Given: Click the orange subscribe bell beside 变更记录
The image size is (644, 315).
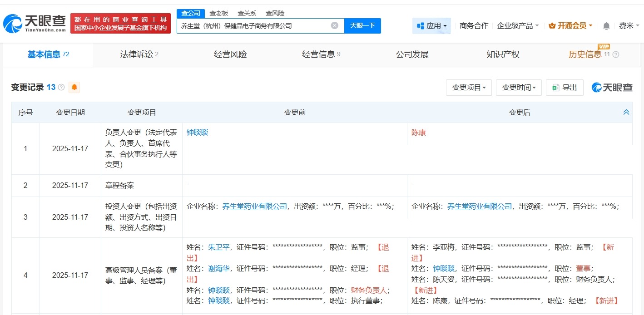Looking at the screenshot, I should coord(74,87).
